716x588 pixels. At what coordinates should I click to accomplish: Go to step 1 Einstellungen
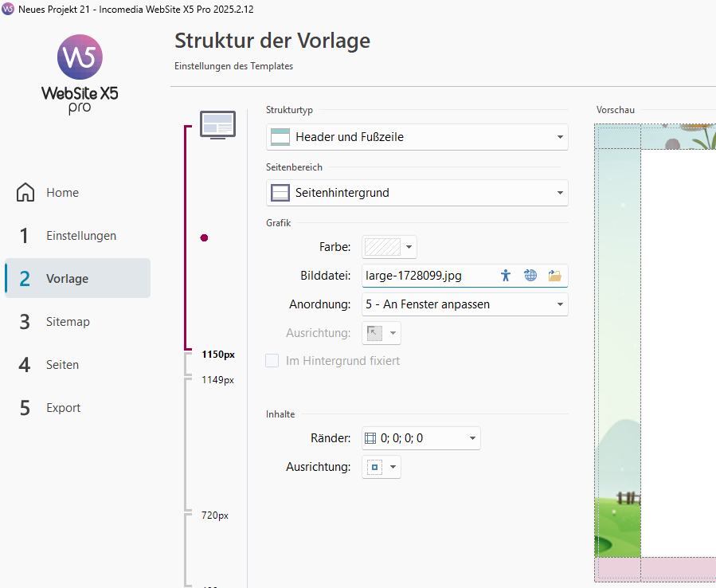[80, 236]
